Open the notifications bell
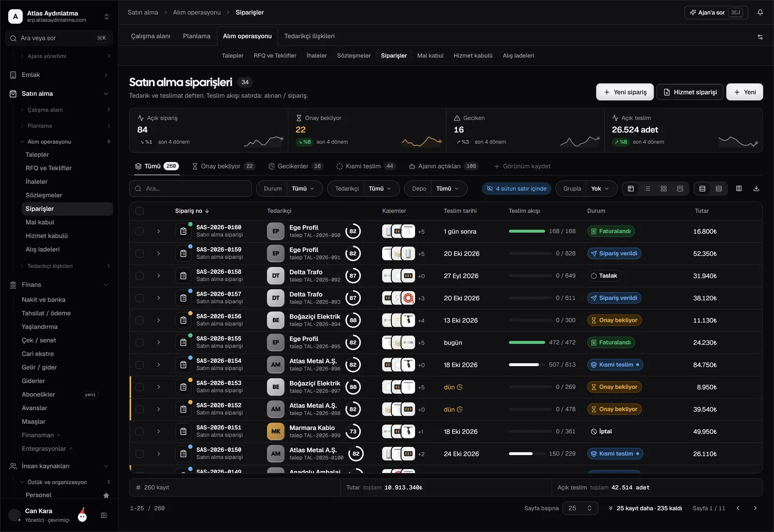Viewport: 774px width, 532px height. coord(760,13)
